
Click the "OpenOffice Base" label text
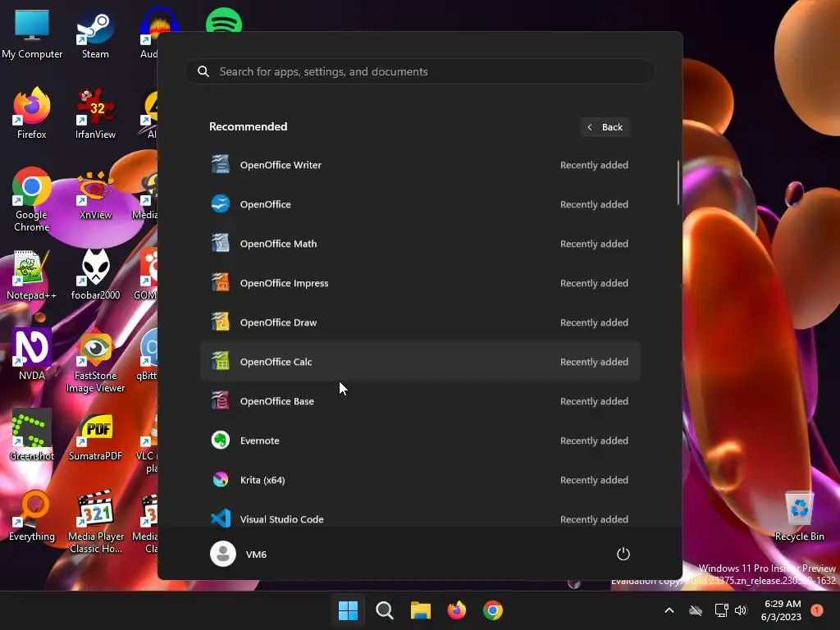(x=277, y=401)
